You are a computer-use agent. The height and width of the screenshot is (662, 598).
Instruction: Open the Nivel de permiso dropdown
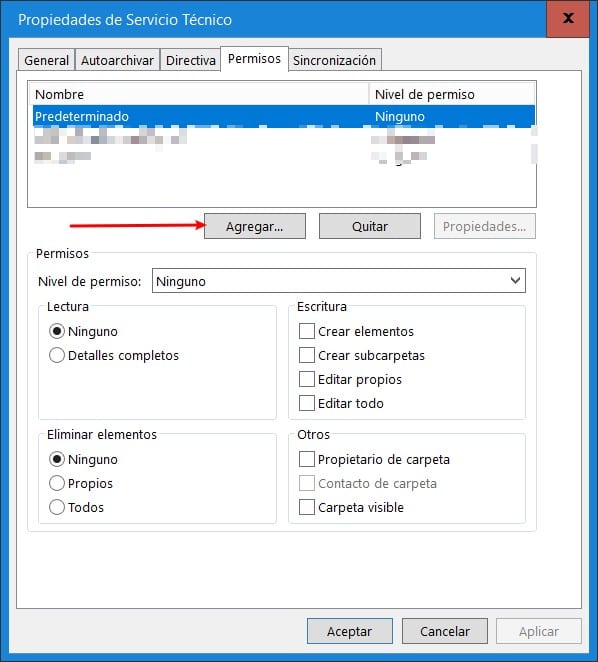[x=339, y=281]
